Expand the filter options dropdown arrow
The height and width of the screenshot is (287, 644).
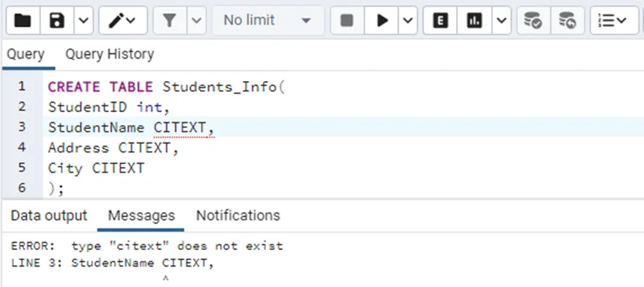click(x=197, y=20)
